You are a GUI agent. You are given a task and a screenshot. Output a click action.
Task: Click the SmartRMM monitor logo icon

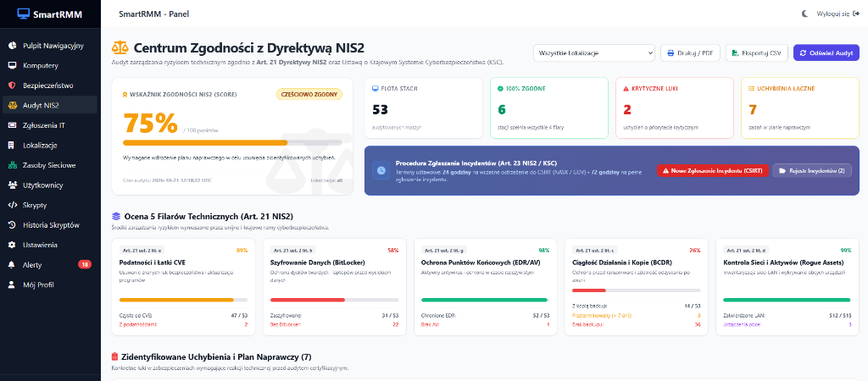(24, 14)
